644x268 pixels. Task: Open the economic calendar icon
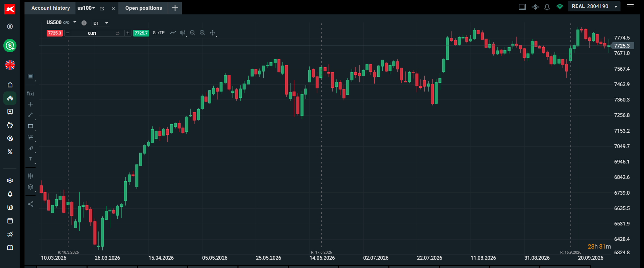[10, 221]
